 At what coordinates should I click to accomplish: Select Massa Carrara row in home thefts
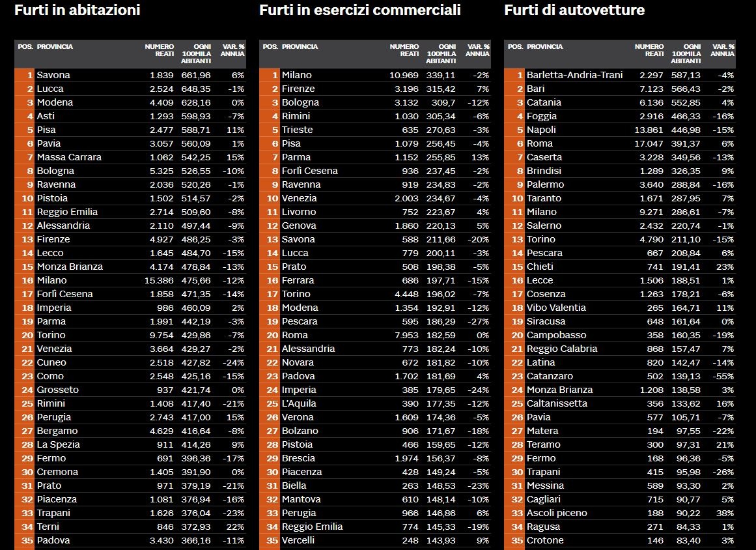[130, 157]
